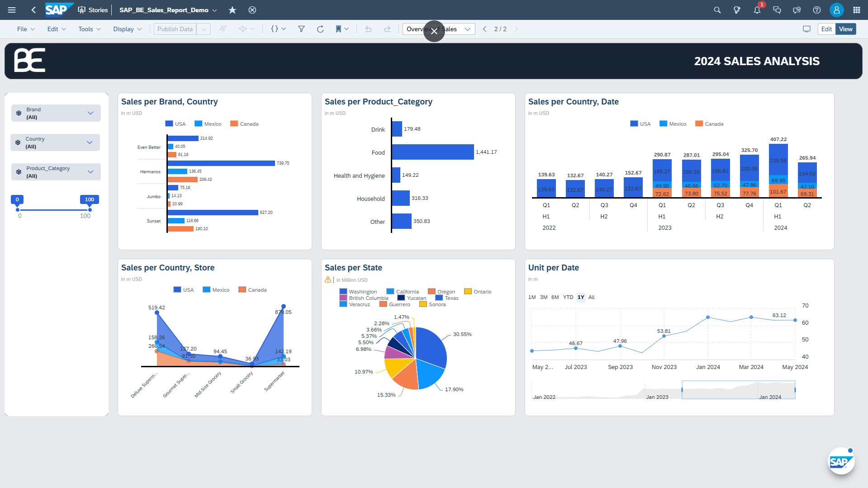The image size is (868, 488).
Task: Open the bookmark icon in toolbar
Action: click(338, 29)
